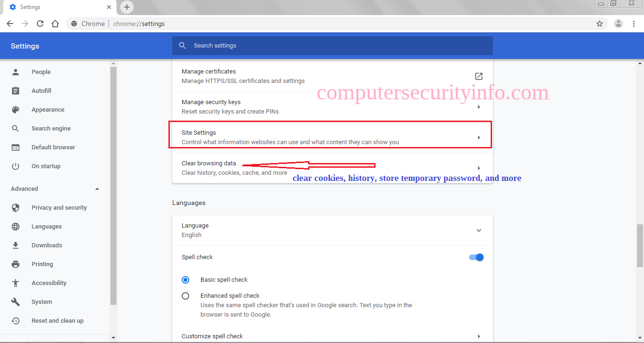644x343 pixels.
Task: Open Privacy and security section link
Action: tap(59, 208)
